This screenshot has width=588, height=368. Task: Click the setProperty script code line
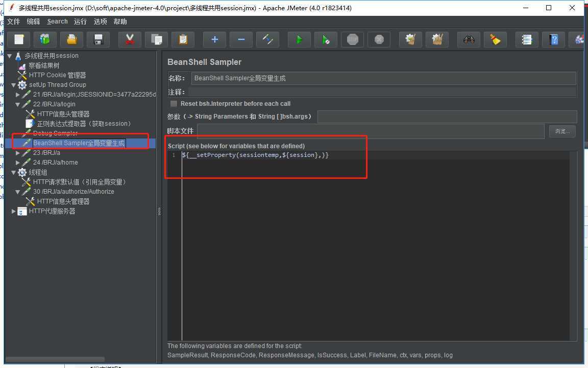(255, 155)
